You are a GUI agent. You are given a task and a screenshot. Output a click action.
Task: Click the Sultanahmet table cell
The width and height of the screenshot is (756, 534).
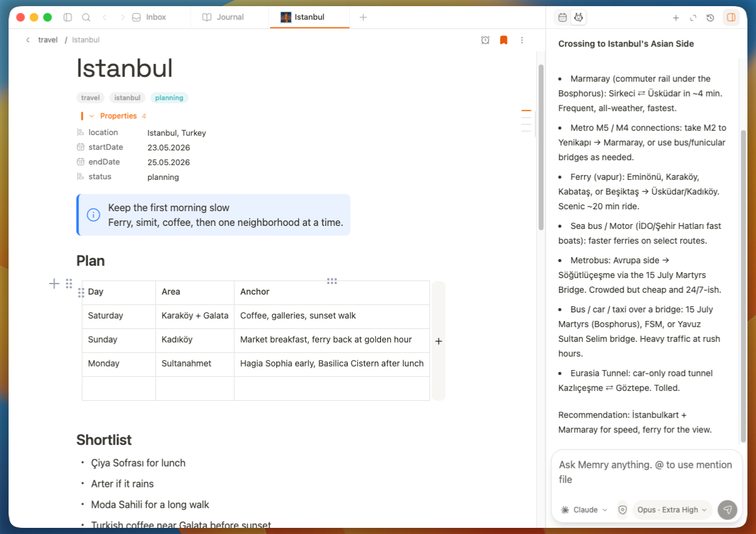pos(195,363)
